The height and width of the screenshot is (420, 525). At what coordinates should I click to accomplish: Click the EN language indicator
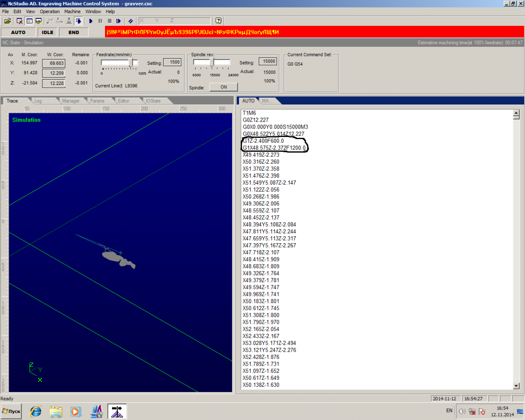click(449, 411)
